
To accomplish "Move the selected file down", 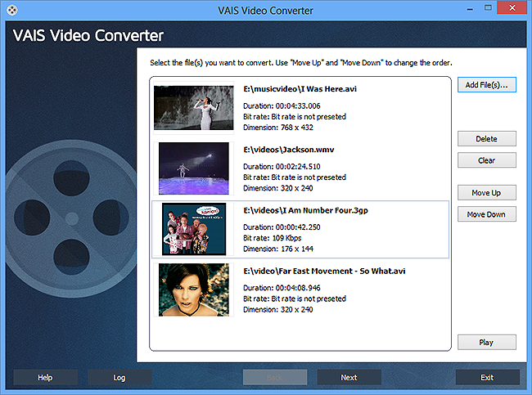I will pyautogui.click(x=486, y=214).
